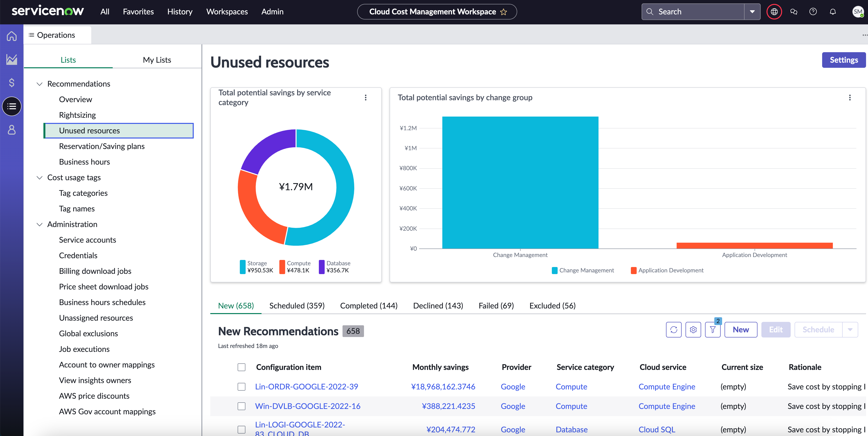Open Global exclusions list

tap(88, 333)
